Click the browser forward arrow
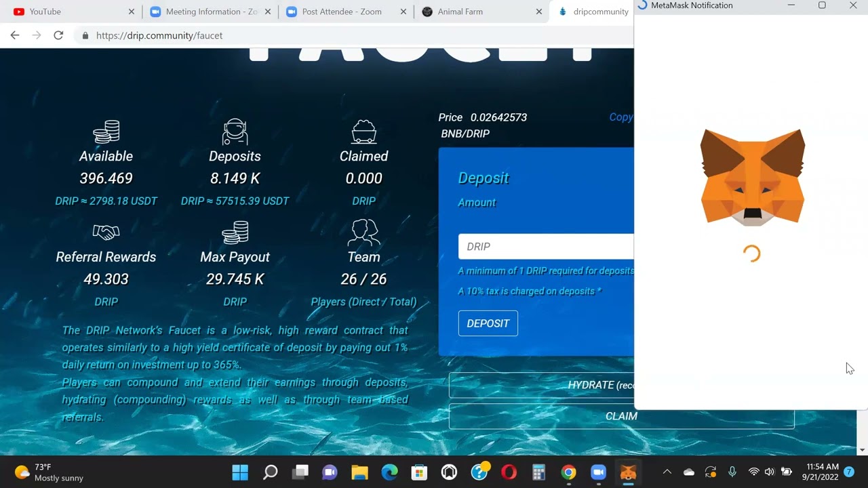868x488 pixels. (x=37, y=35)
